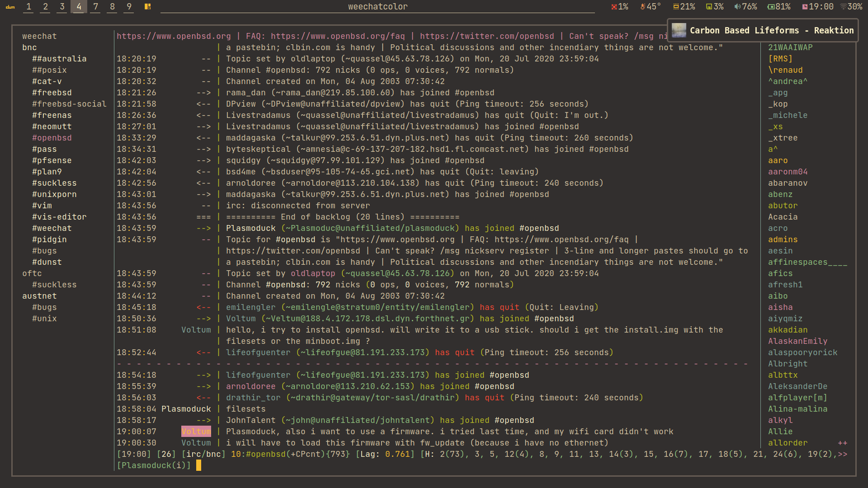The image size is (868, 488).
Task: Select the austnet server buffer
Action: pos(39,296)
